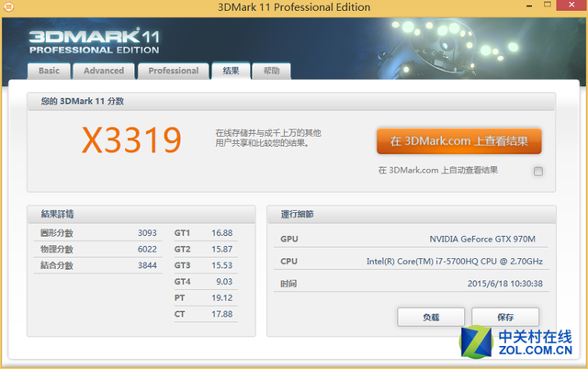Open the Professional tab
The image size is (588, 369).
174,71
